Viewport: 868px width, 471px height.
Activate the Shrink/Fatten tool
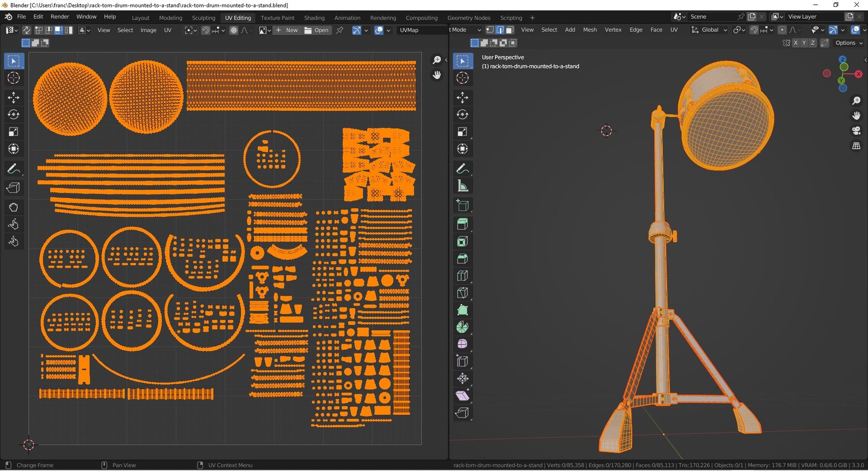pos(462,379)
